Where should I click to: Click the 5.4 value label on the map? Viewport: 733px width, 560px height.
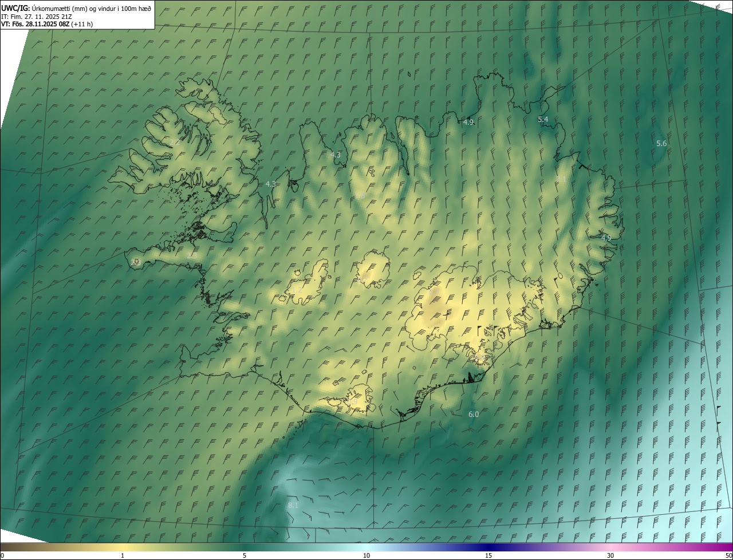click(x=543, y=119)
